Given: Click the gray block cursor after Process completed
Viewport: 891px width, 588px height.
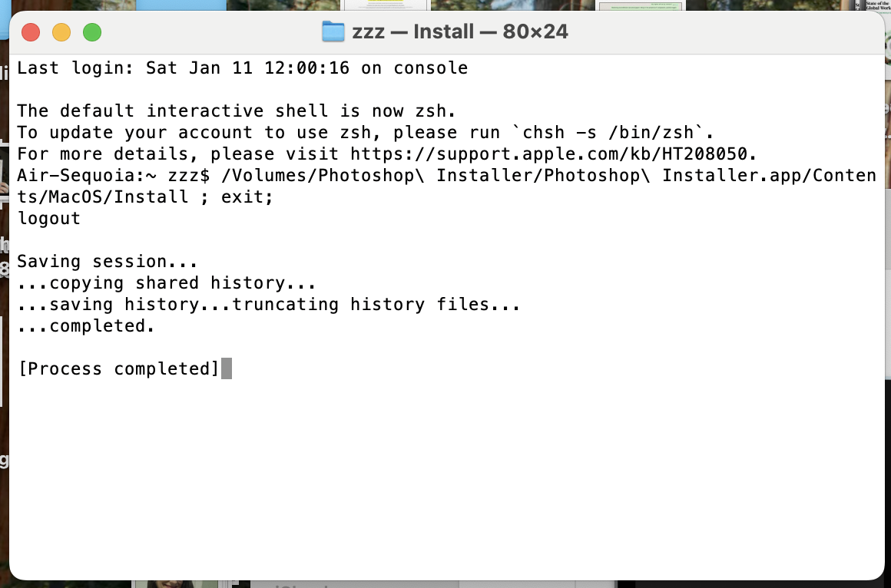Looking at the screenshot, I should [227, 368].
